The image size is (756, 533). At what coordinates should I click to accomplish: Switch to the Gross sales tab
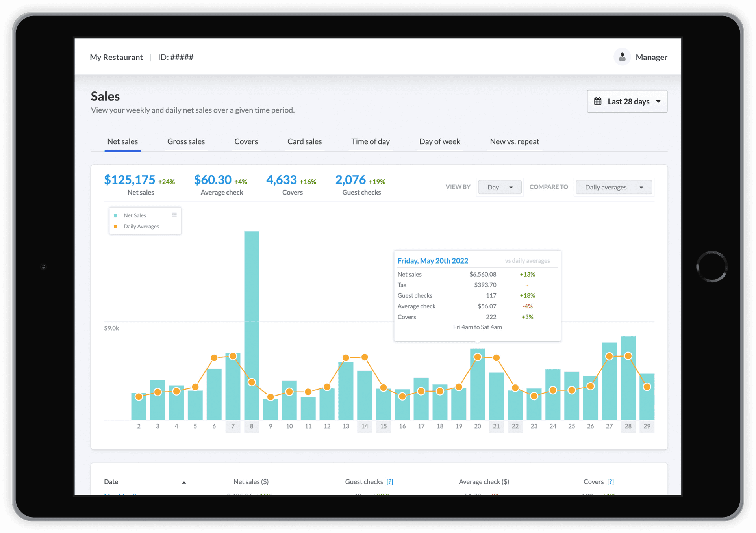coord(186,141)
